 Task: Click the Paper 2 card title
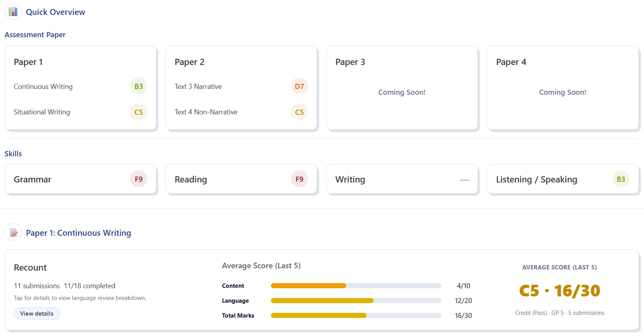[189, 62]
